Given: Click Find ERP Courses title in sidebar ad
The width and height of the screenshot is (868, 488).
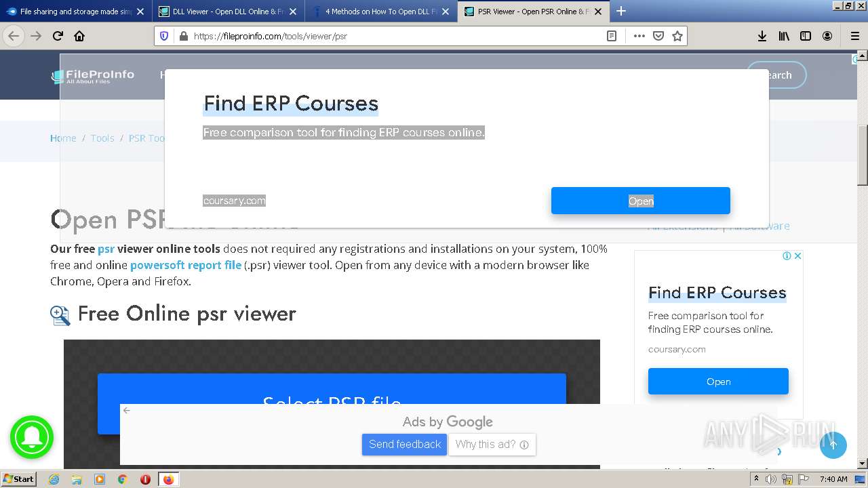Looking at the screenshot, I should (x=717, y=293).
